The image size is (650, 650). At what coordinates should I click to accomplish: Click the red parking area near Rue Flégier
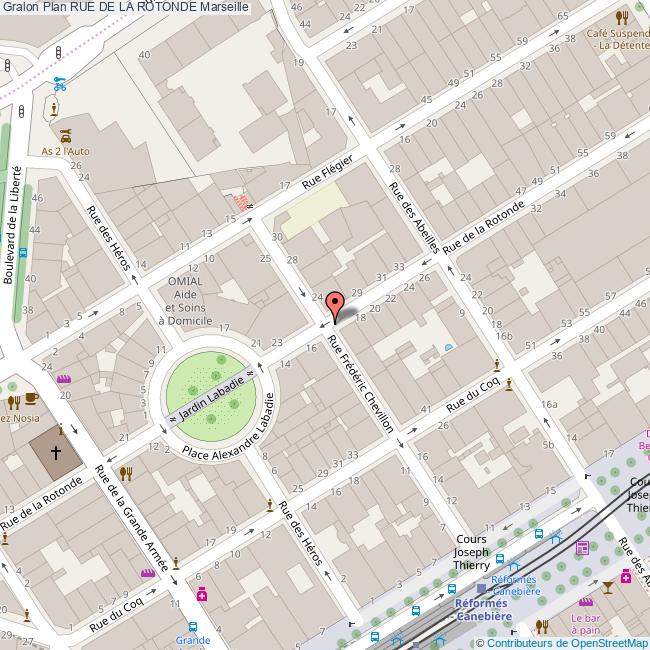238,201
